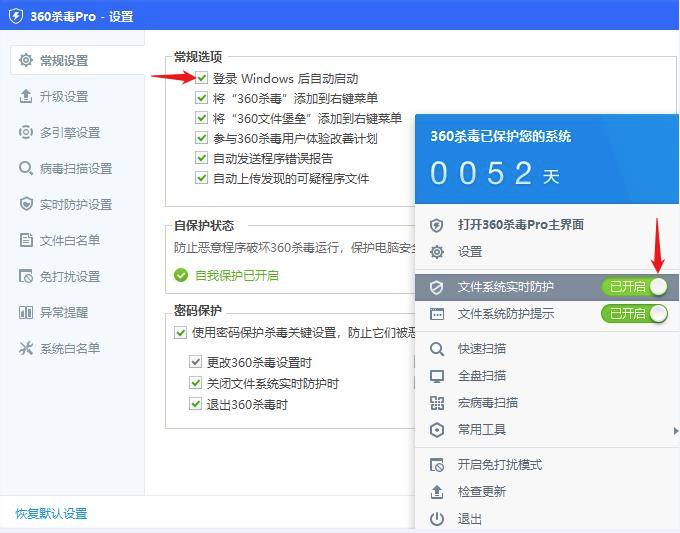This screenshot has width=680, height=533.
Task: Open 打开360杀毒Pro主界面 from tray menu
Action: coord(520,225)
